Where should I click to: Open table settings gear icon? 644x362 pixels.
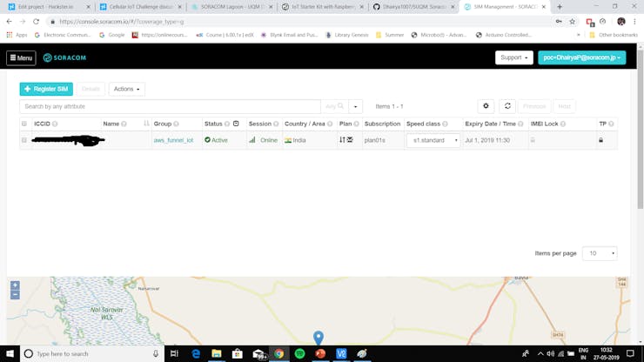[x=486, y=106]
